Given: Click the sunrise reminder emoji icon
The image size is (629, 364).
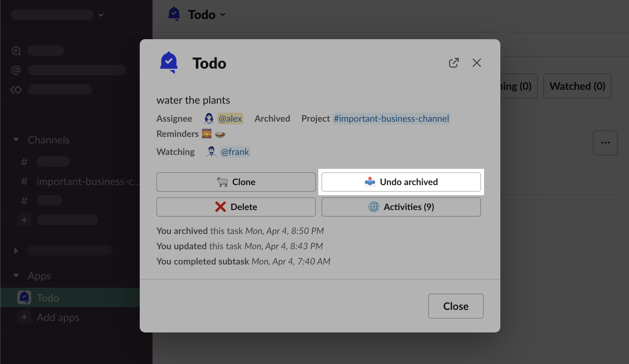Looking at the screenshot, I should tap(207, 134).
